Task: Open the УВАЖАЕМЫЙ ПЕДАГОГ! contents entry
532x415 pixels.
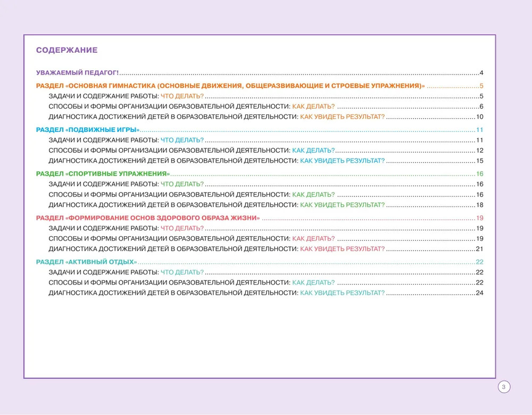Action: [x=260, y=72]
